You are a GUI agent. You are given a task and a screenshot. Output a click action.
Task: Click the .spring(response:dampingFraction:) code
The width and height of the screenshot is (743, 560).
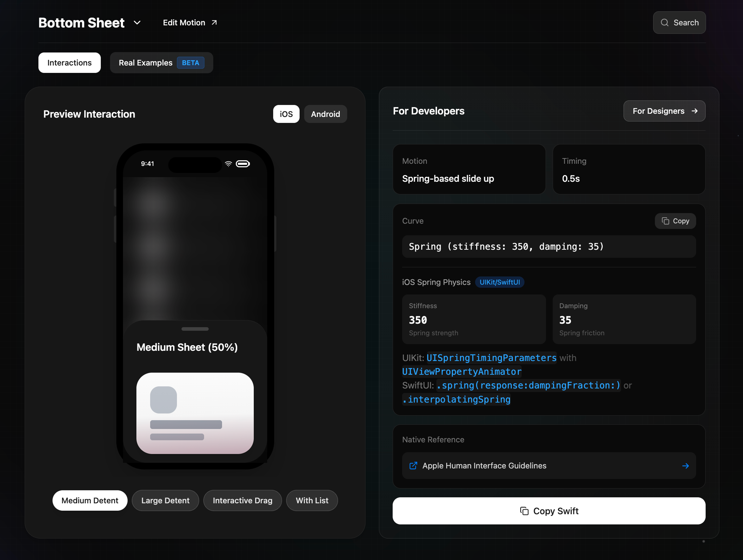[x=528, y=385]
